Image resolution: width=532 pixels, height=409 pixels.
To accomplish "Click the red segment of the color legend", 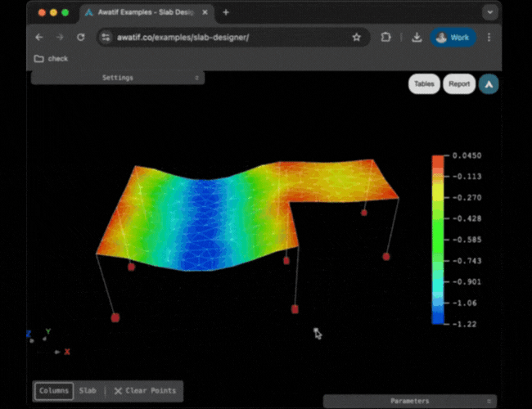I will pos(438,163).
